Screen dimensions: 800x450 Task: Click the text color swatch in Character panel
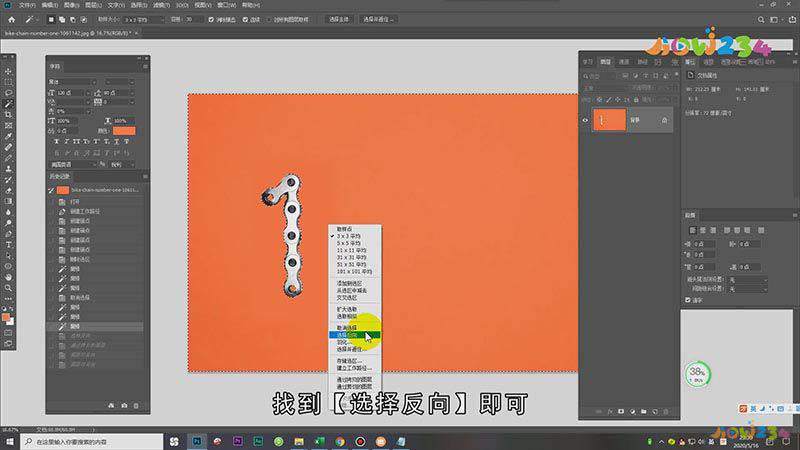tap(124, 131)
